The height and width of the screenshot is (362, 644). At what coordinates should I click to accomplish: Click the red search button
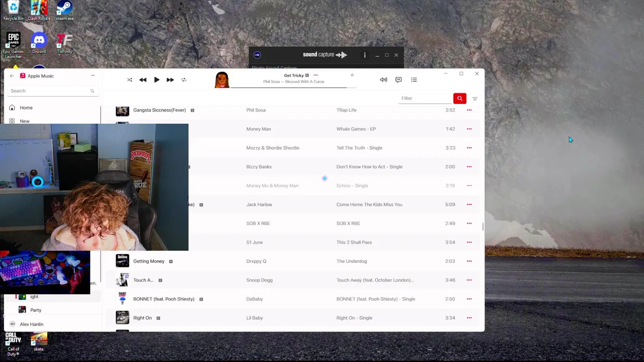click(x=459, y=99)
